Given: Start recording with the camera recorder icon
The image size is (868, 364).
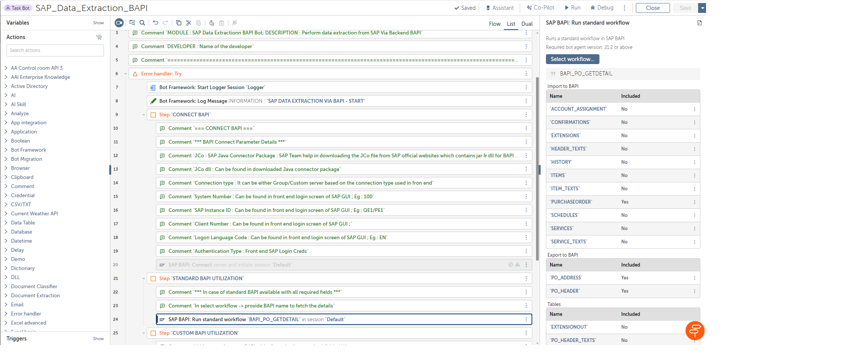Looking at the screenshot, I should [x=119, y=23].
